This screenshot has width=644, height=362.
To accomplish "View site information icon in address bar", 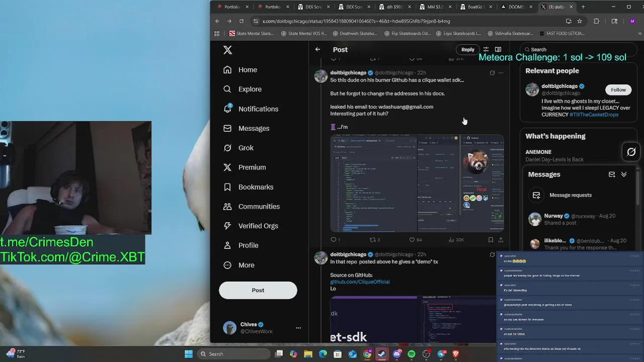I will pyautogui.click(x=256, y=21).
